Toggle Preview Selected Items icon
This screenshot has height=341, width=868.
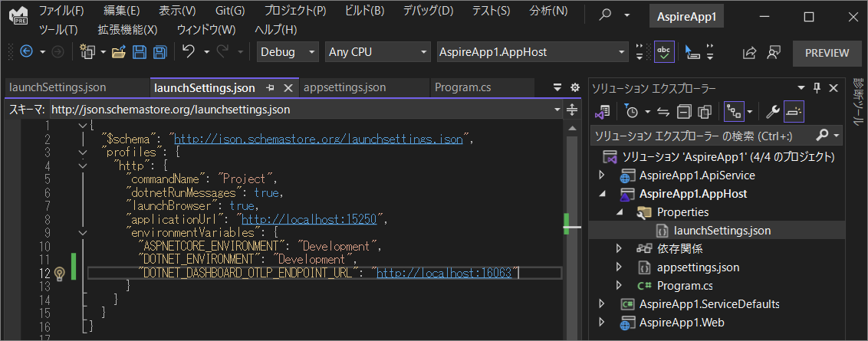(x=794, y=111)
